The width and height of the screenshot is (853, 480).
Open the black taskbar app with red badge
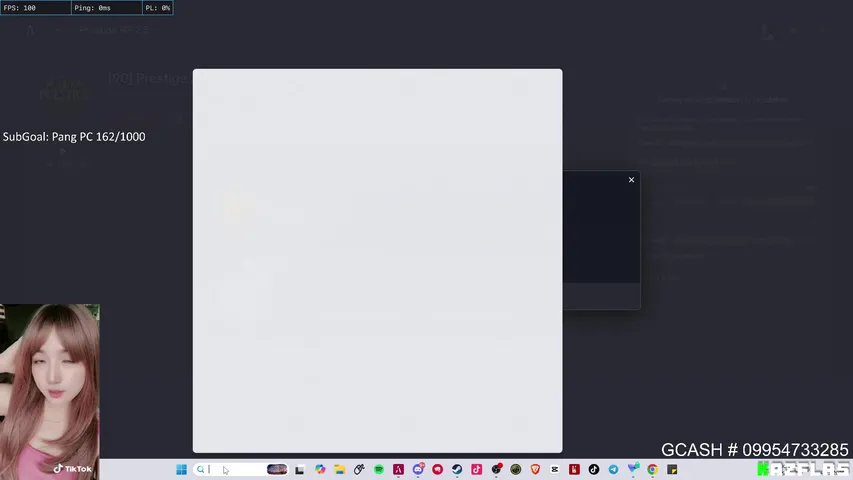496,469
